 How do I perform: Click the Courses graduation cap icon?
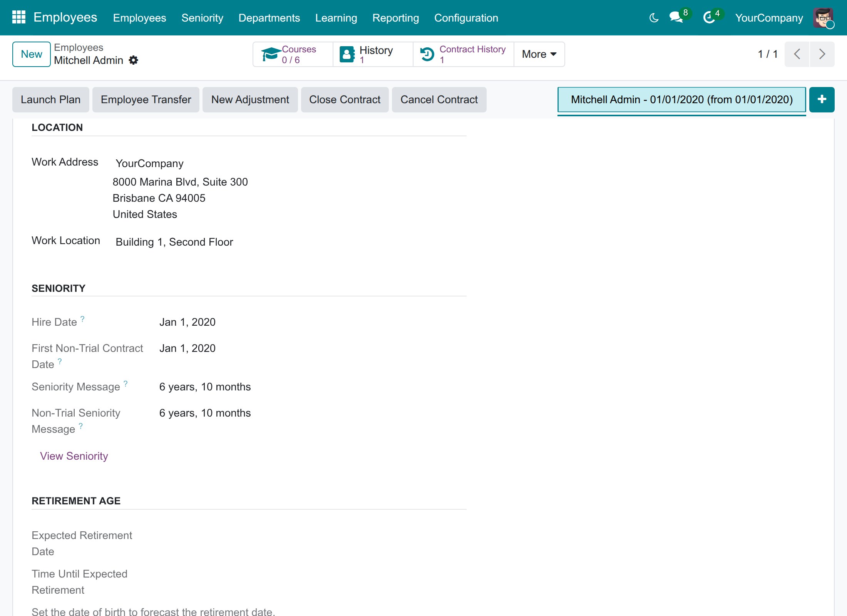271,54
